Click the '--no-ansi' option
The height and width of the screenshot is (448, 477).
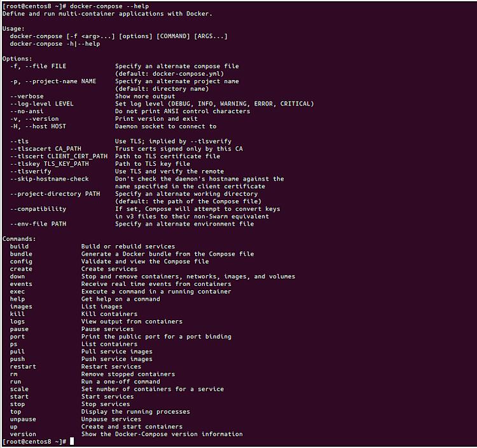(27, 111)
